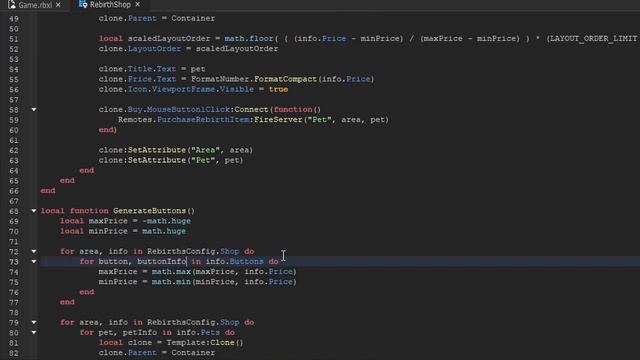Click 'SetAttribute' on line 62
The width and height of the screenshot is (640, 360).
(x=157, y=150)
